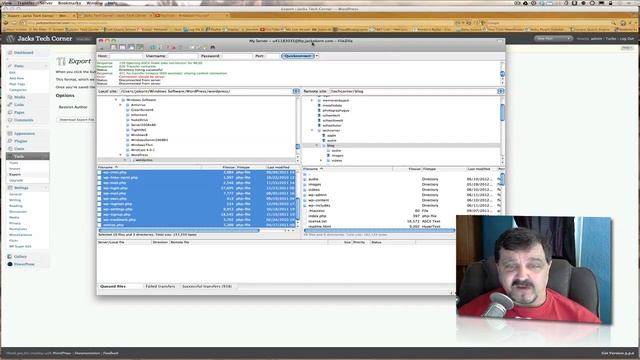Viewport: 640px width, 360px height.
Task: Click Jacks Tech Corner site title
Action: (x=44, y=39)
